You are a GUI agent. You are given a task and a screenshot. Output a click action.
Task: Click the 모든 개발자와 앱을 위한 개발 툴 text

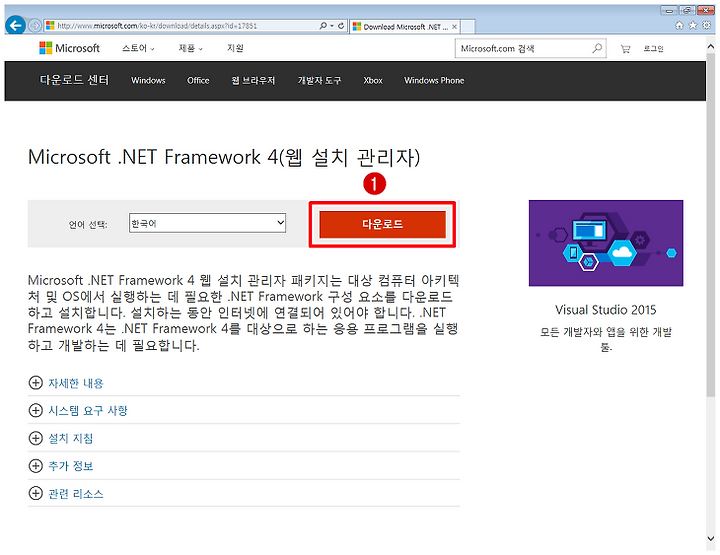point(606,339)
